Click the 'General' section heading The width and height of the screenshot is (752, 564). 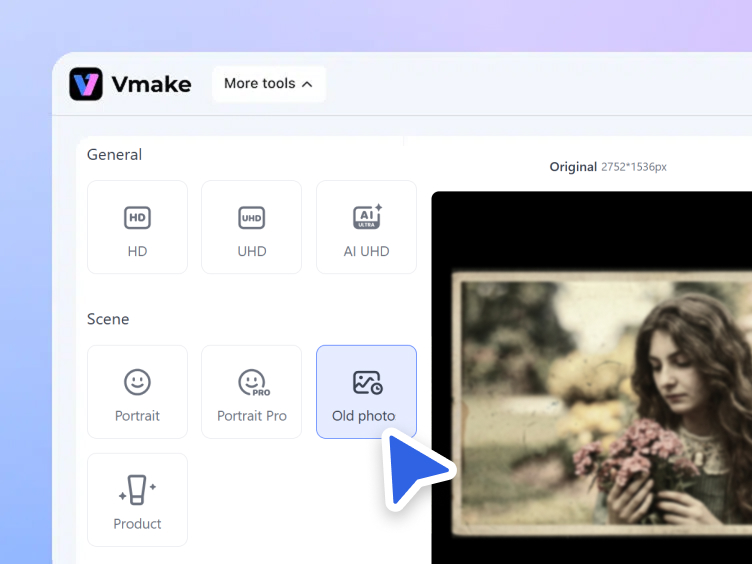[114, 155]
